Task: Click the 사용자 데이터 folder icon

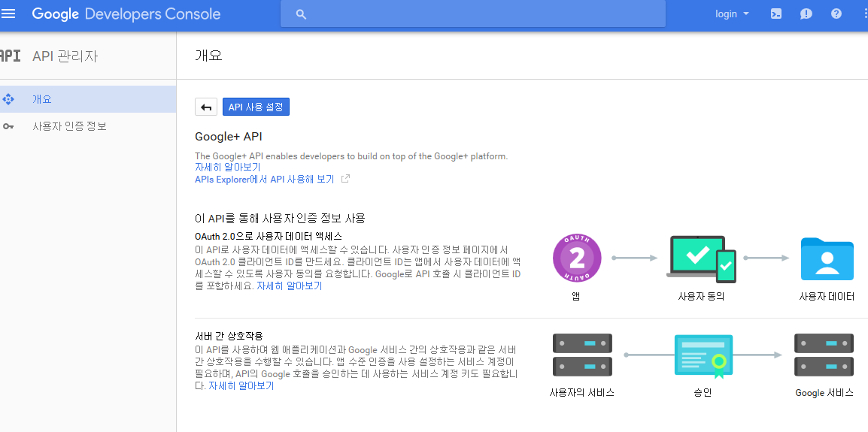Action: click(827, 258)
